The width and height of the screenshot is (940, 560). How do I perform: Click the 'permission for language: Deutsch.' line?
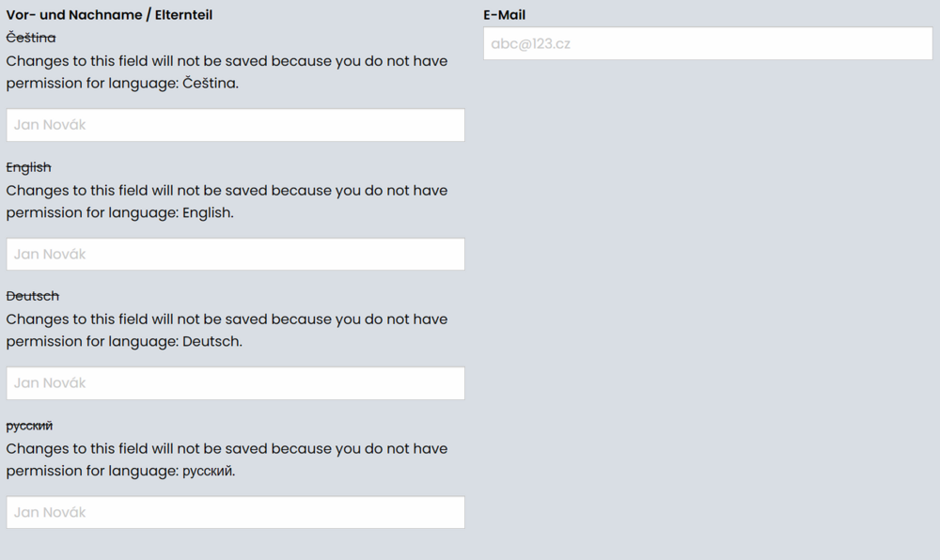pyautogui.click(x=124, y=342)
